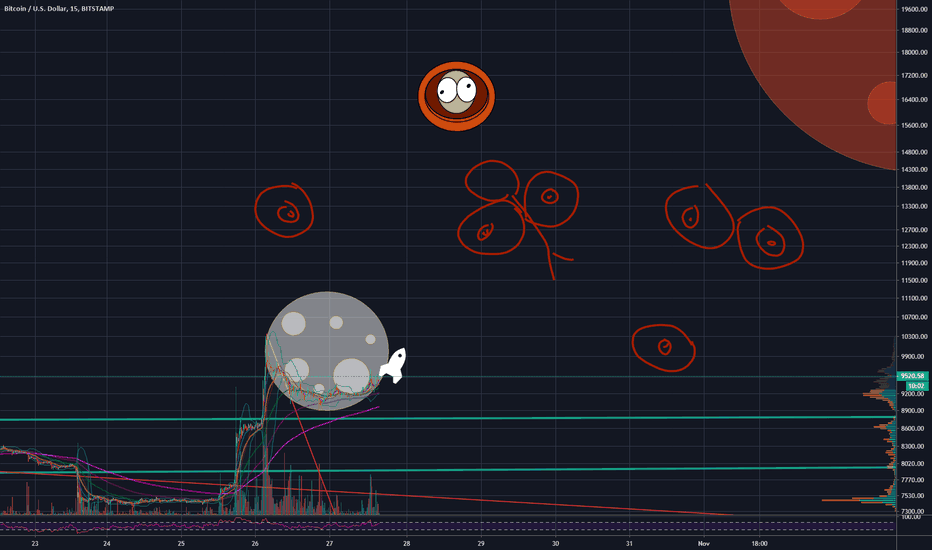Select the orange googly-eyed sticker

click(x=456, y=96)
